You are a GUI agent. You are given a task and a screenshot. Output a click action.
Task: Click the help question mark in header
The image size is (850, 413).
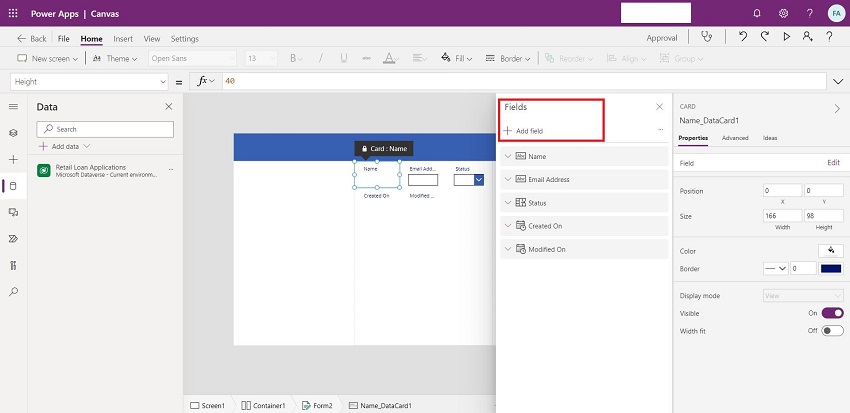coord(809,13)
